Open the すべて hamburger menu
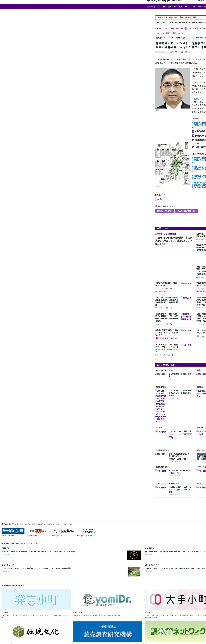Viewport: 206px width, 644px height. [150, 7]
